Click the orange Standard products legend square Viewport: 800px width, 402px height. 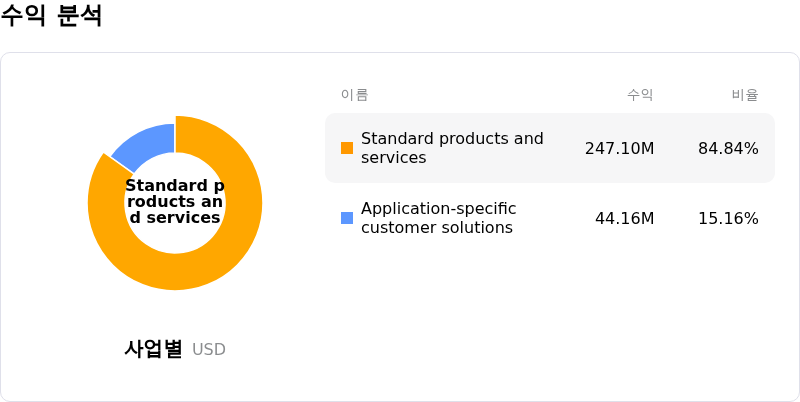[x=347, y=148]
